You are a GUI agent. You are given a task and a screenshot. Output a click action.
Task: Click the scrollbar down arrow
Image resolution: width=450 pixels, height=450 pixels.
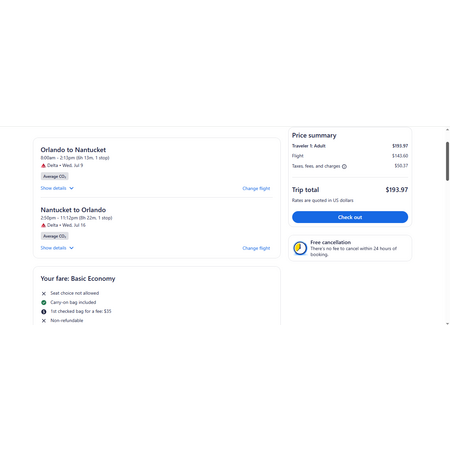[x=447, y=323]
